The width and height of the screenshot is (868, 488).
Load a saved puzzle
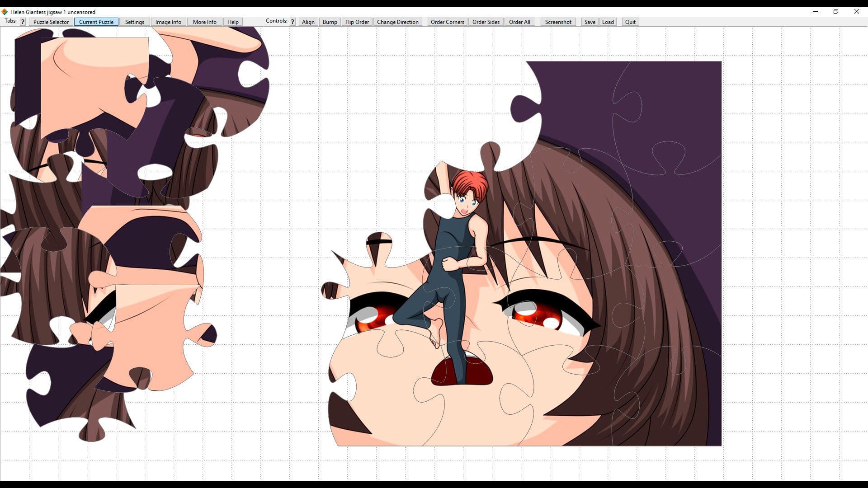point(608,22)
